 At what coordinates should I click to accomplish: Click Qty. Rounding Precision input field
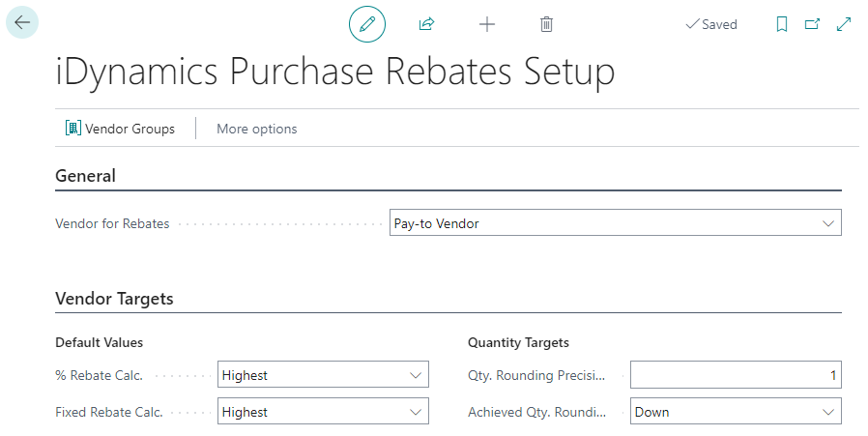(736, 374)
